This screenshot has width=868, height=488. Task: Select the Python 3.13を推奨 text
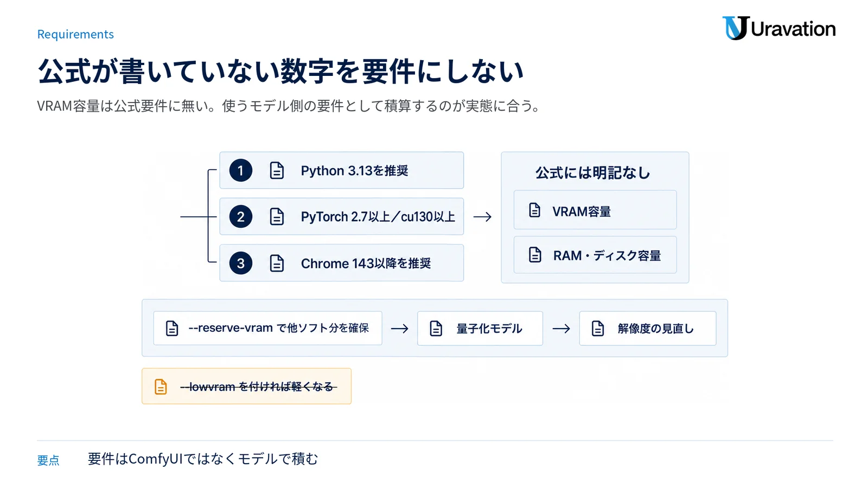(354, 171)
